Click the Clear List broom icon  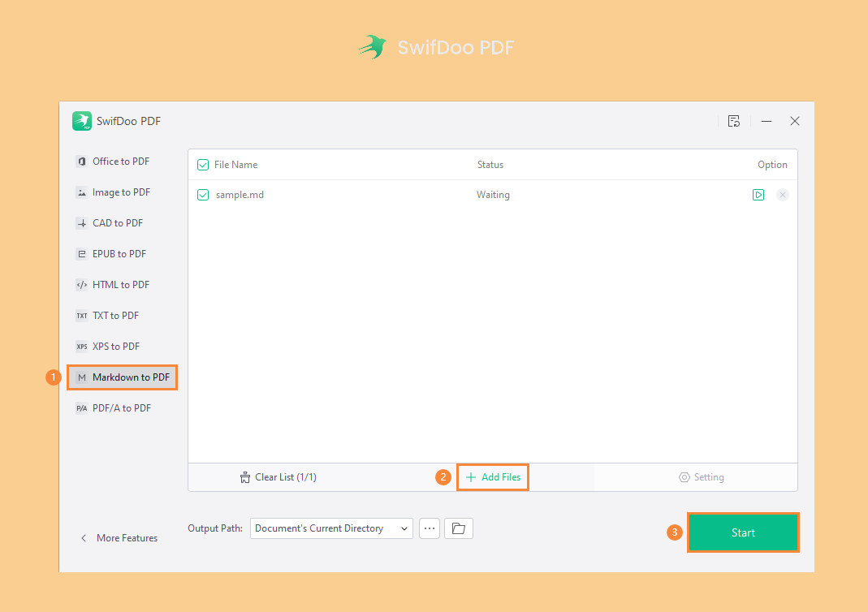click(244, 477)
